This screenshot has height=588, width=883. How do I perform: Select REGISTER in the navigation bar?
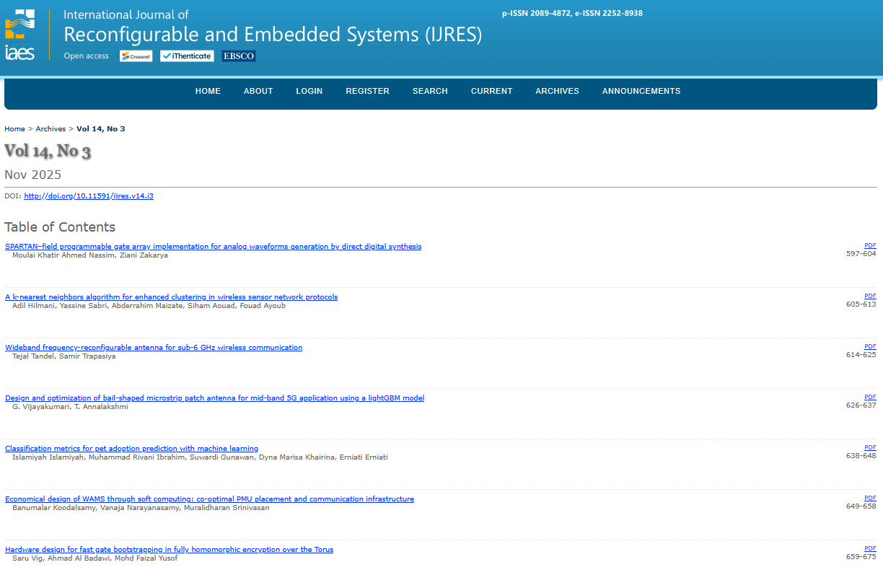367,91
